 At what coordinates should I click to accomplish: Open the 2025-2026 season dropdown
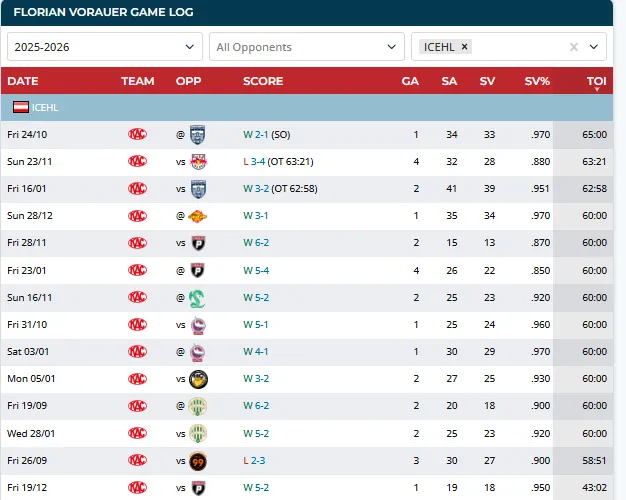coord(105,47)
